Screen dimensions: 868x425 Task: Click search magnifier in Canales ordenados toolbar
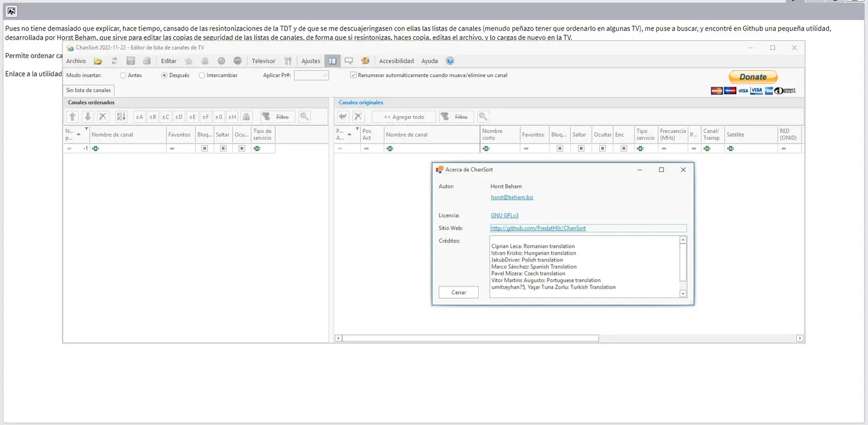coord(304,117)
